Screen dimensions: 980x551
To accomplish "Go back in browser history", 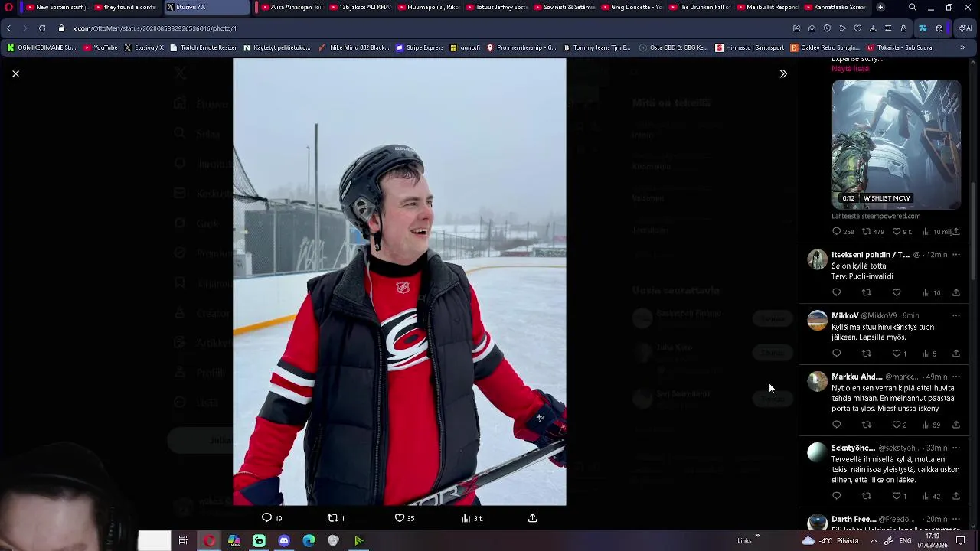I will (8, 28).
